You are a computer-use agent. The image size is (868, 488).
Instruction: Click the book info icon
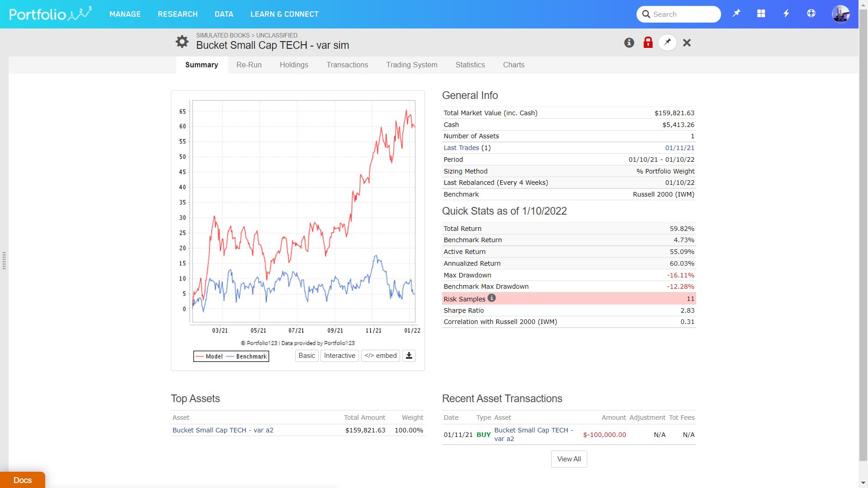[629, 42]
